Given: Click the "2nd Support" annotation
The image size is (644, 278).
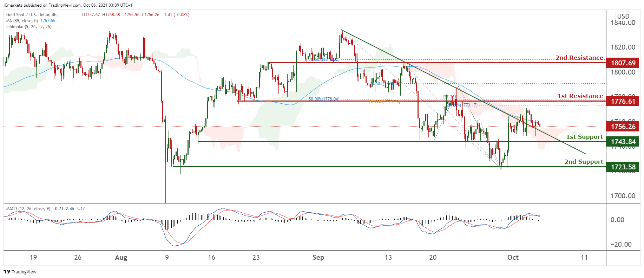Looking at the screenshot, I should (x=584, y=162).
